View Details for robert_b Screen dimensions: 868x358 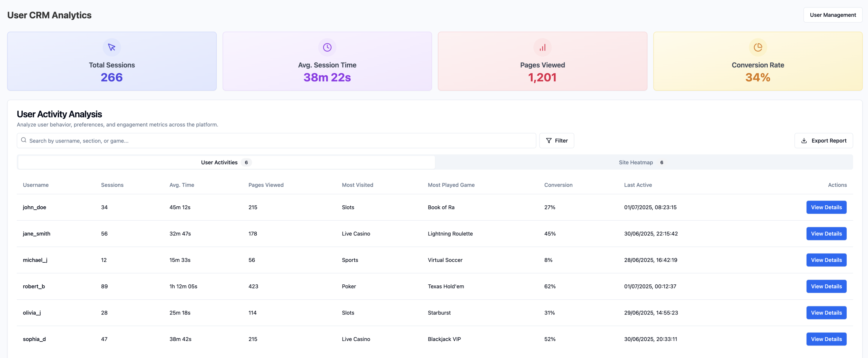826,286
